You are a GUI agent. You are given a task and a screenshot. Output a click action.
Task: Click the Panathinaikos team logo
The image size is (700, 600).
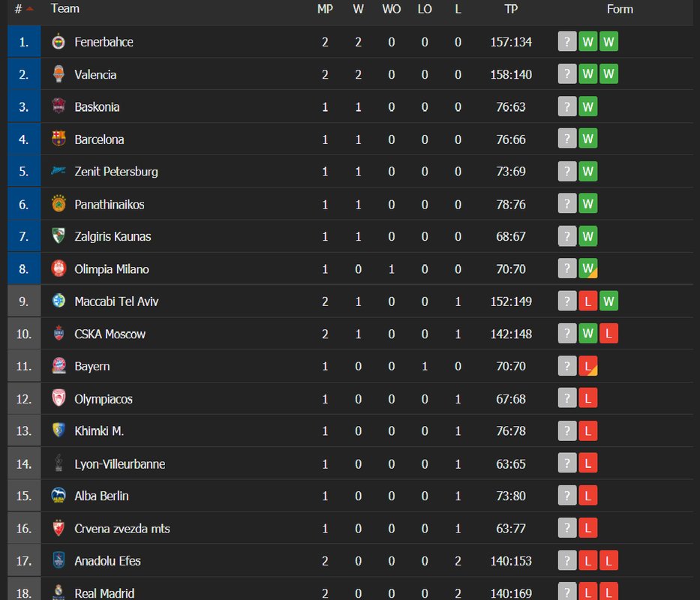59,203
